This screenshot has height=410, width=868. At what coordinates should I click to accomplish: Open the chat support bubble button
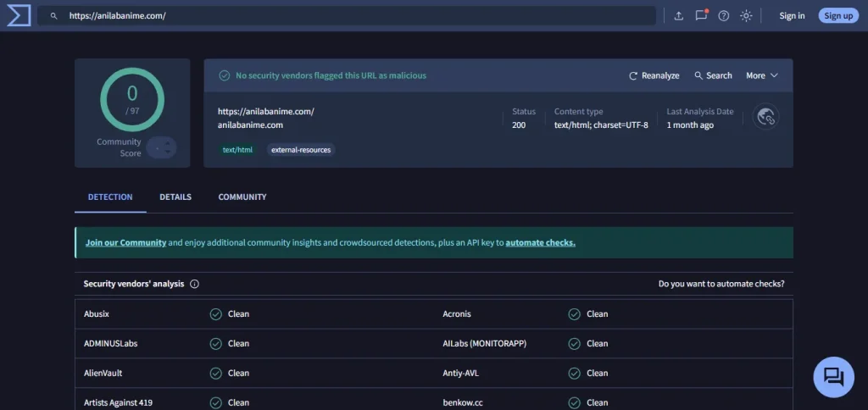[x=833, y=377]
